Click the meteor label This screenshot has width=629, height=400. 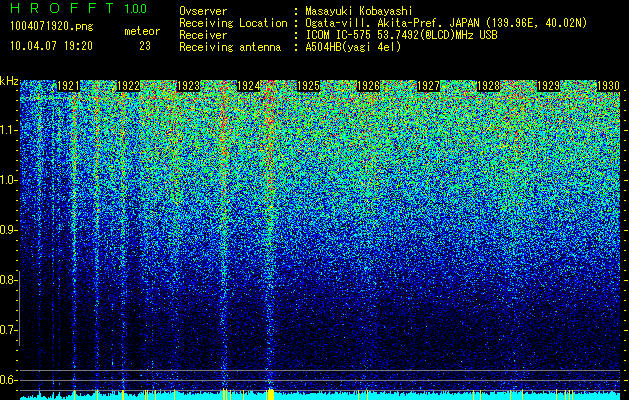(142, 31)
